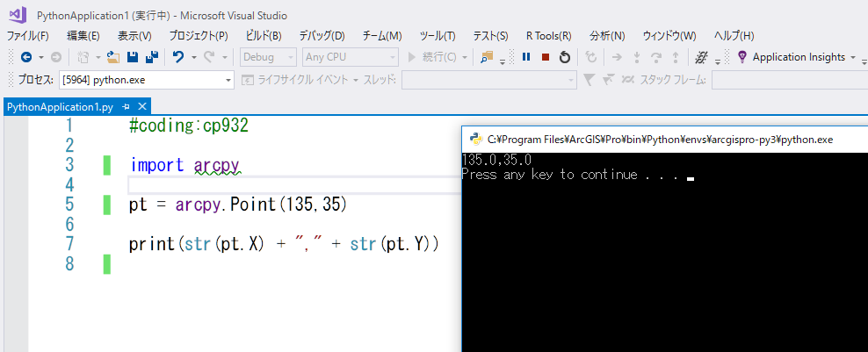Open the デバッグ(D) menu
Screen dimensions: 868x352
click(x=322, y=36)
